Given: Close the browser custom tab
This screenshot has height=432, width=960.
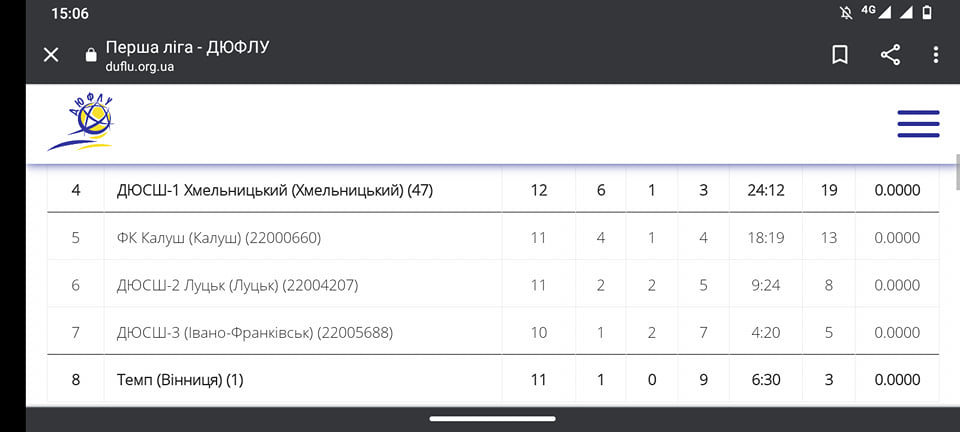Looking at the screenshot, I should (x=51, y=55).
